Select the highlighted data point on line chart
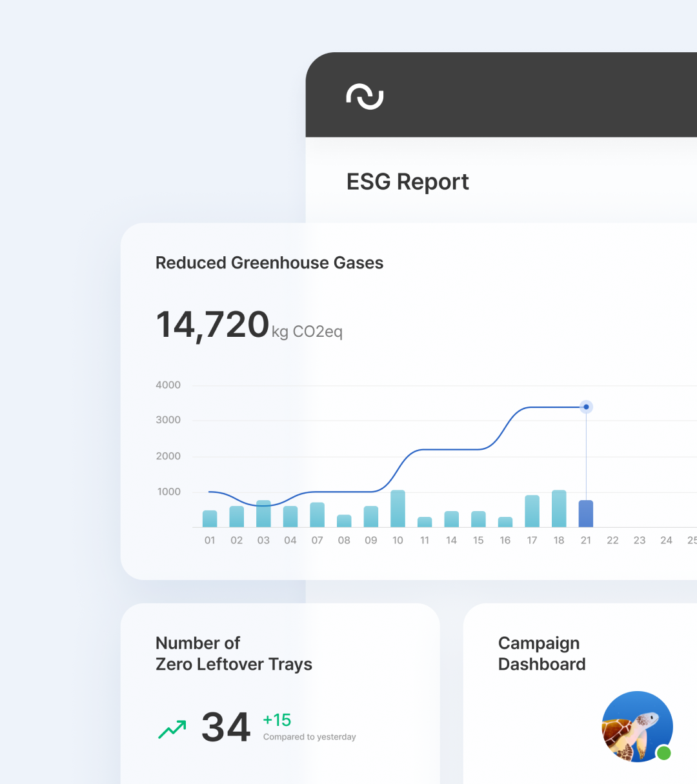The width and height of the screenshot is (697, 784). (586, 407)
